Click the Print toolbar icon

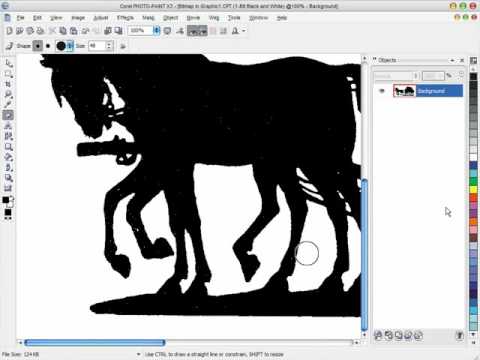point(41,31)
